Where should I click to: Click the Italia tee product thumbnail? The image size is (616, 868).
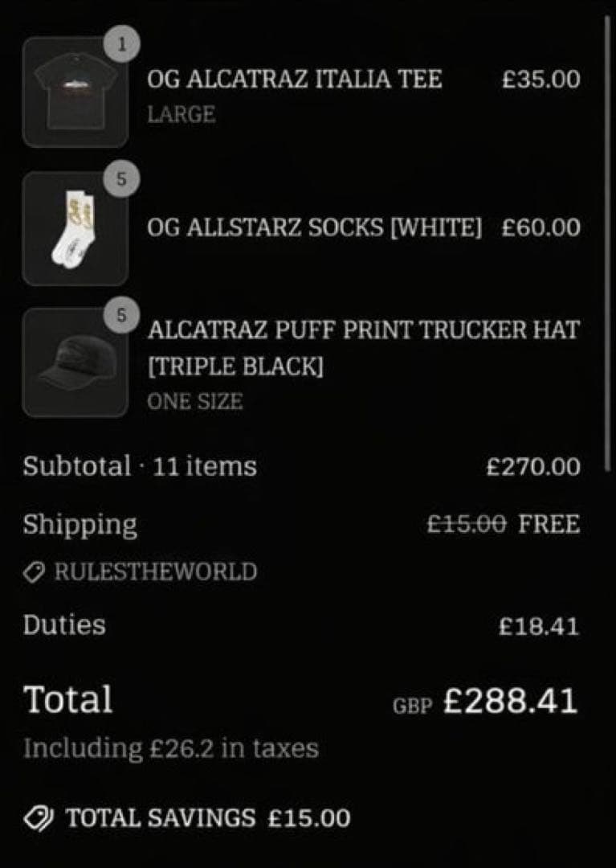[75, 92]
